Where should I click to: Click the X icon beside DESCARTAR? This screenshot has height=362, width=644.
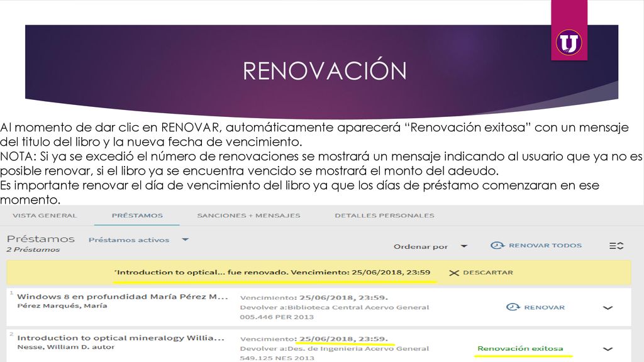pos(454,273)
